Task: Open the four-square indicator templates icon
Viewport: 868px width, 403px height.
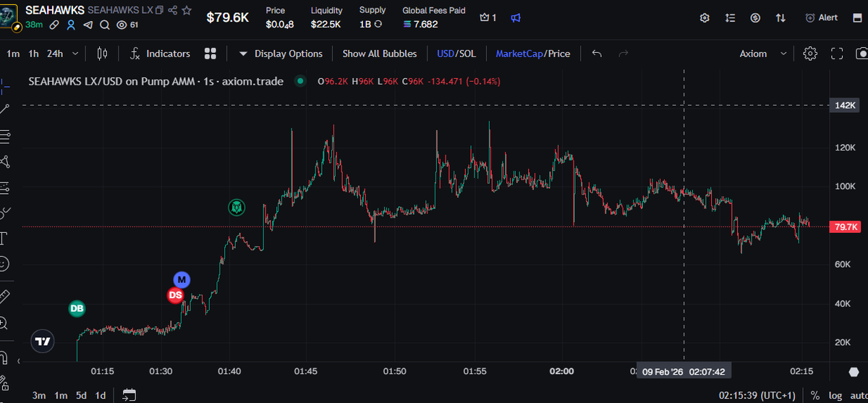Action: (x=210, y=54)
